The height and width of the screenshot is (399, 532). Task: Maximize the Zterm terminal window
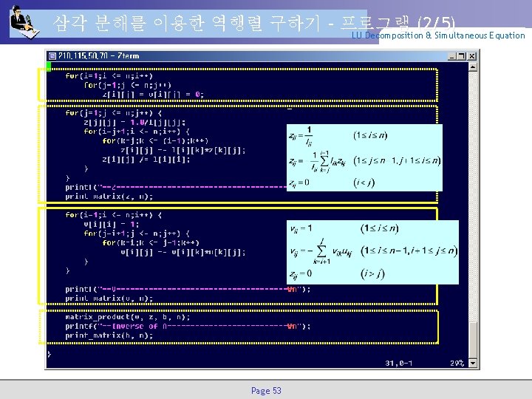461,56
